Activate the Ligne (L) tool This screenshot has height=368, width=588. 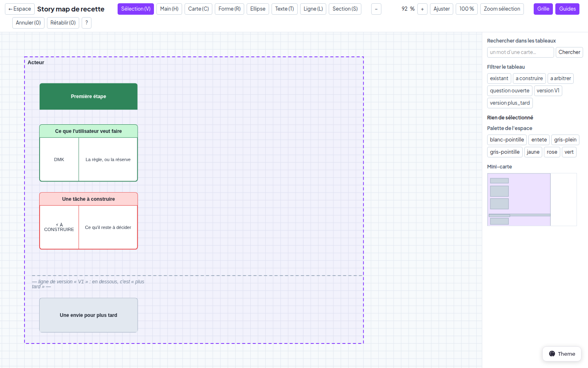[313, 9]
